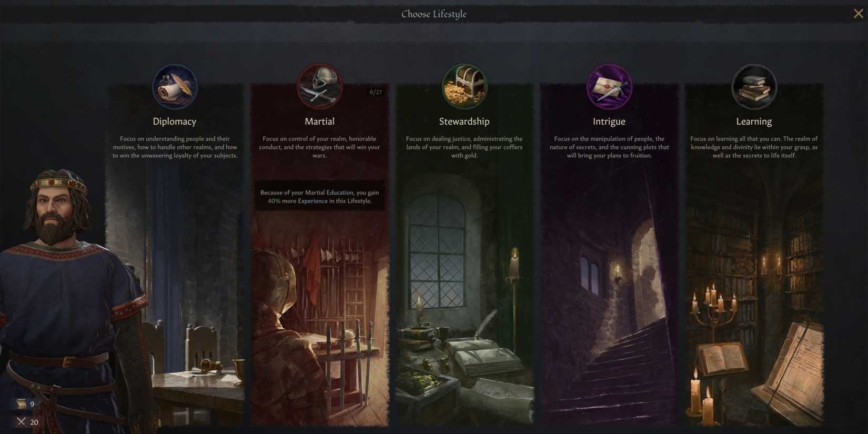Click the crossed swords icon next to 20

21,421
